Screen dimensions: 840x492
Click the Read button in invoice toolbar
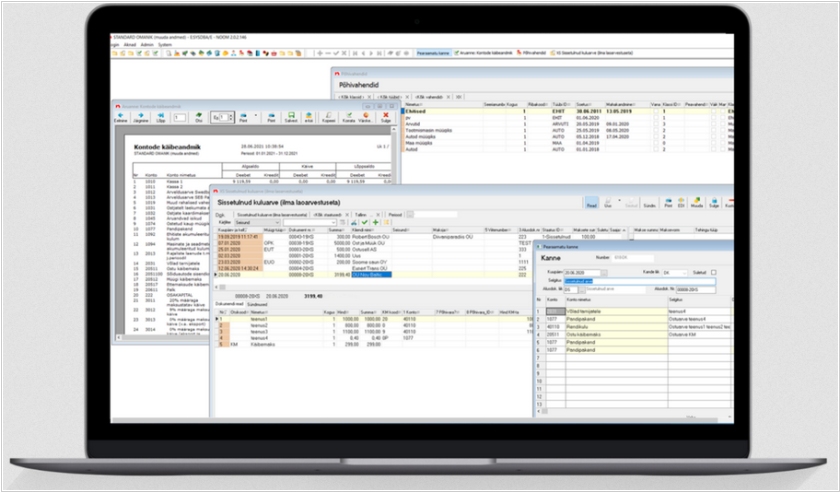[x=592, y=203]
